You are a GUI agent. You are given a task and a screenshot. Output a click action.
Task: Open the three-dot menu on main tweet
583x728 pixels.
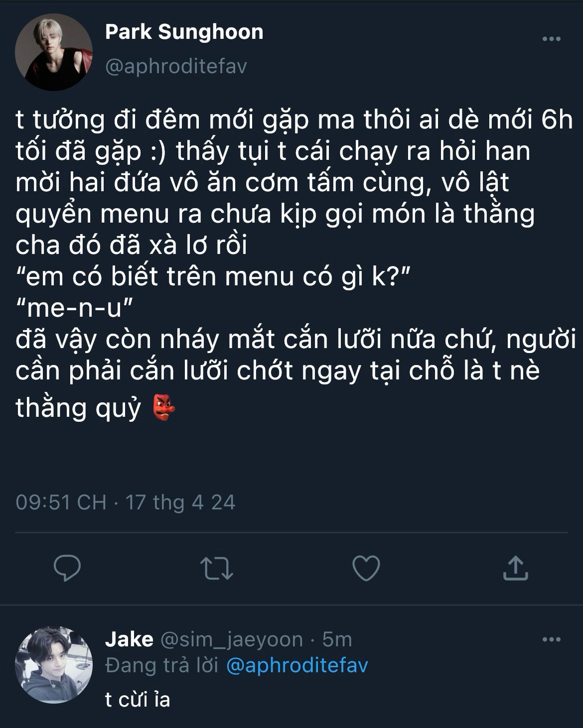point(552,39)
